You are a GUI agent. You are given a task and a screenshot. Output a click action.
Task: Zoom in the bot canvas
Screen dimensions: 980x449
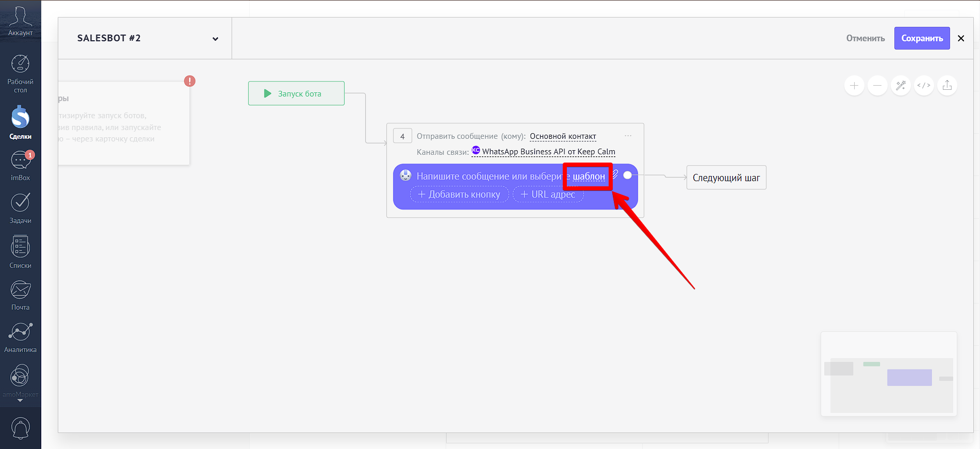[x=854, y=85]
